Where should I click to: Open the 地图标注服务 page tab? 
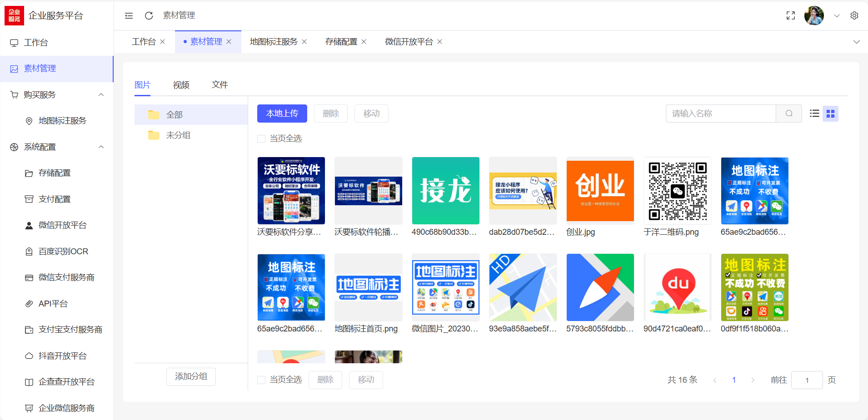pyautogui.click(x=274, y=42)
